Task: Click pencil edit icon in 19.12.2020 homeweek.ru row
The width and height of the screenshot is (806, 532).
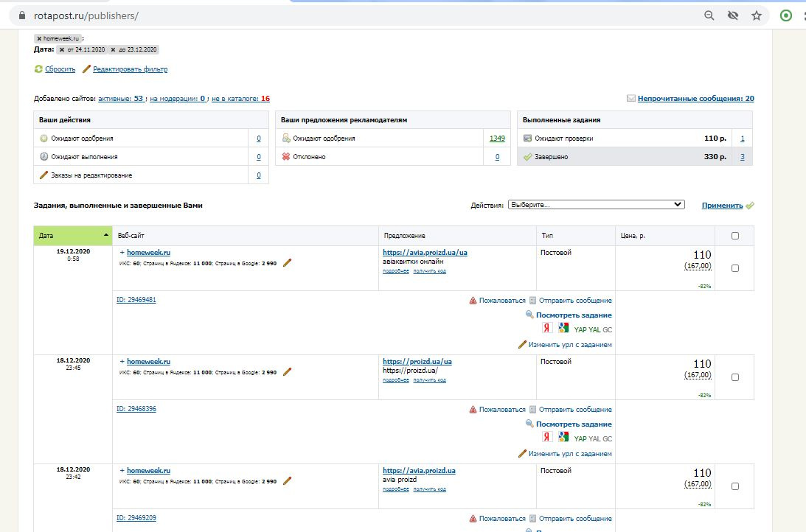Action: 288,263
